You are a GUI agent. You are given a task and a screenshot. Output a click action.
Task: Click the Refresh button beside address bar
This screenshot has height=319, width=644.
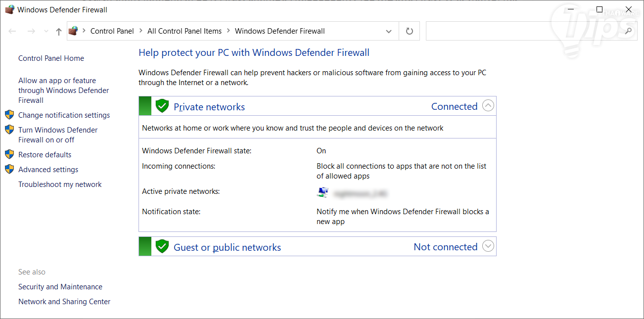409,31
